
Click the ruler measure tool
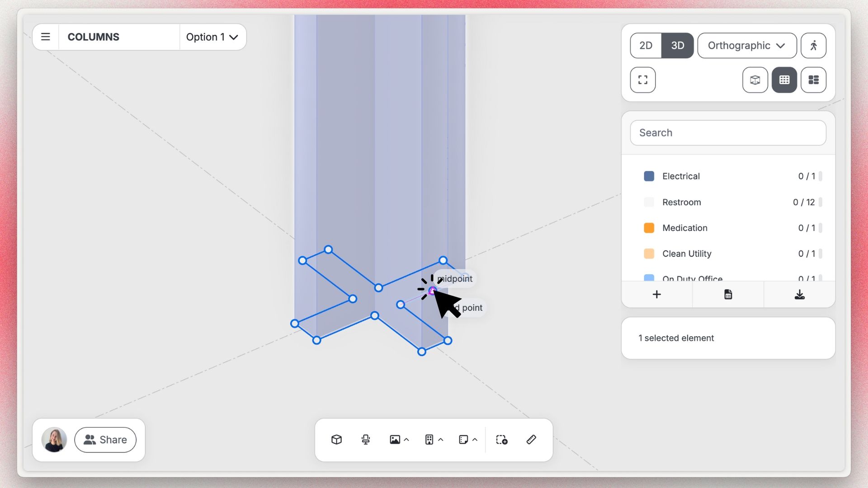point(531,440)
